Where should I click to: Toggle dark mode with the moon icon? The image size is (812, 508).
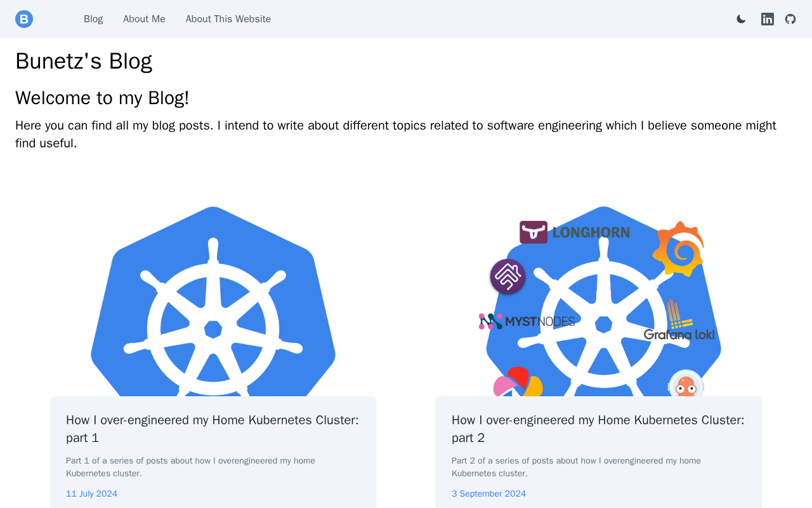pyautogui.click(x=741, y=19)
